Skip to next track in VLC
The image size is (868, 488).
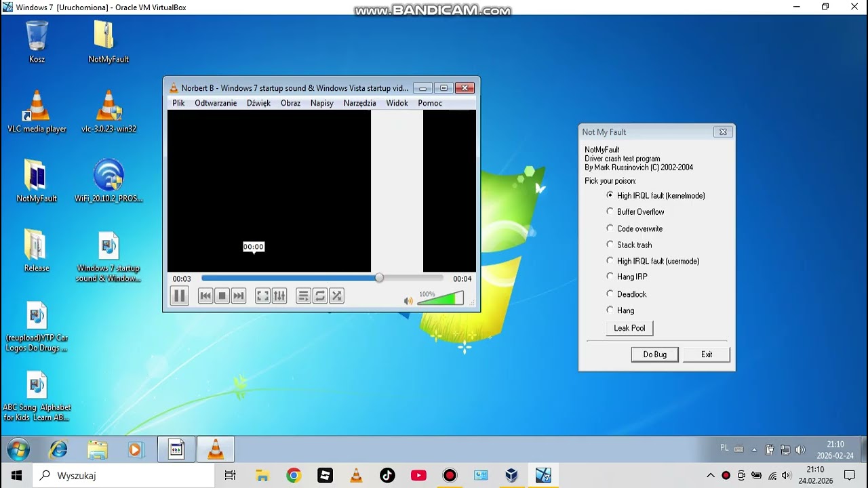pos(238,296)
